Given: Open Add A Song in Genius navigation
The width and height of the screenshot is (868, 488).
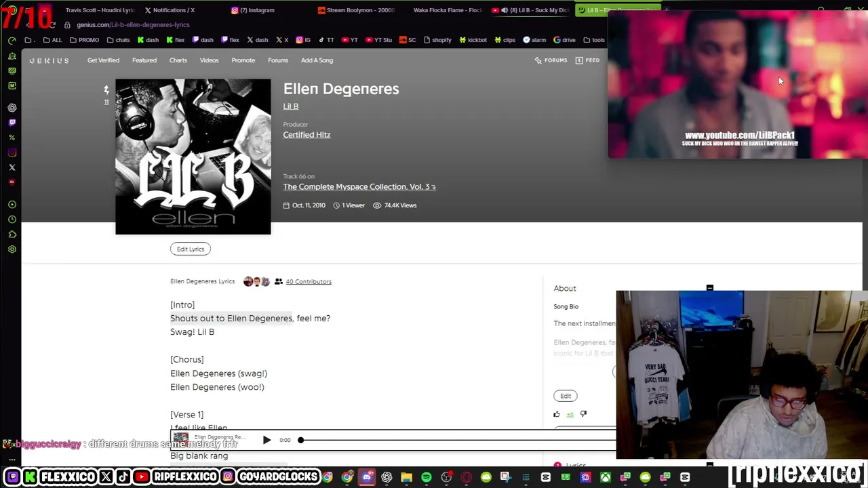Looking at the screenshot, I should (x=317, y=60).
